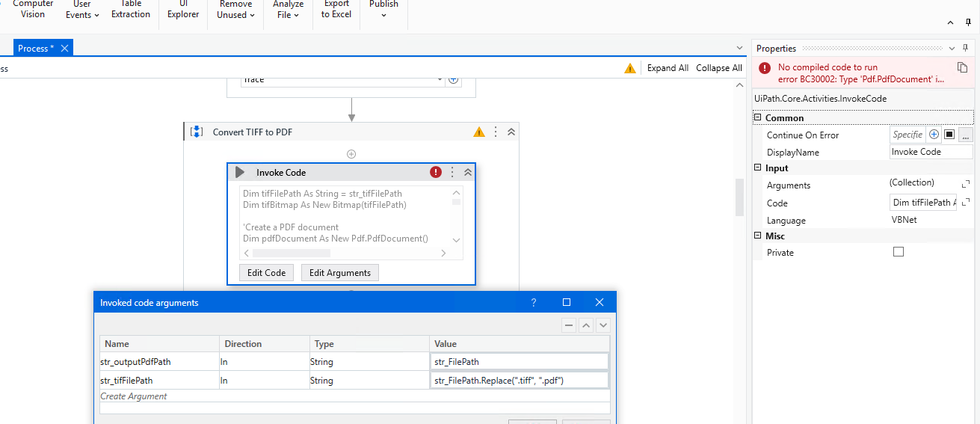Maximize the Invoked code arguments dialog
The image size is (980, 424).
(x=567, y=303)
